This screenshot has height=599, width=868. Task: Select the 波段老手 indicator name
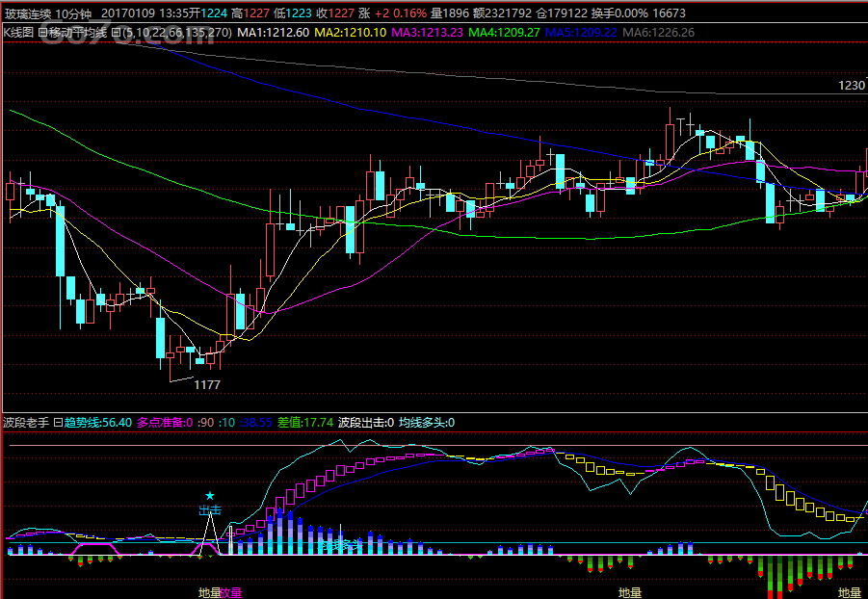coord(27,423)
